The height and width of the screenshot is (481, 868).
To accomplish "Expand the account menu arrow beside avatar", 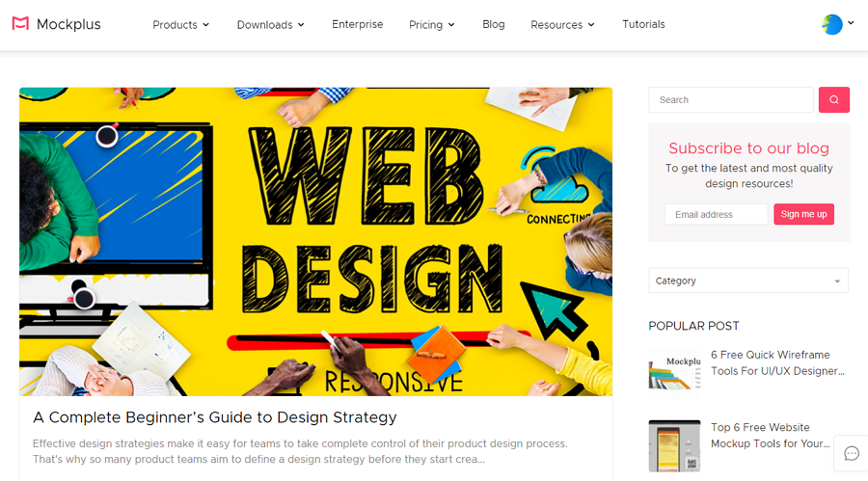I will [x=851, y=23].
